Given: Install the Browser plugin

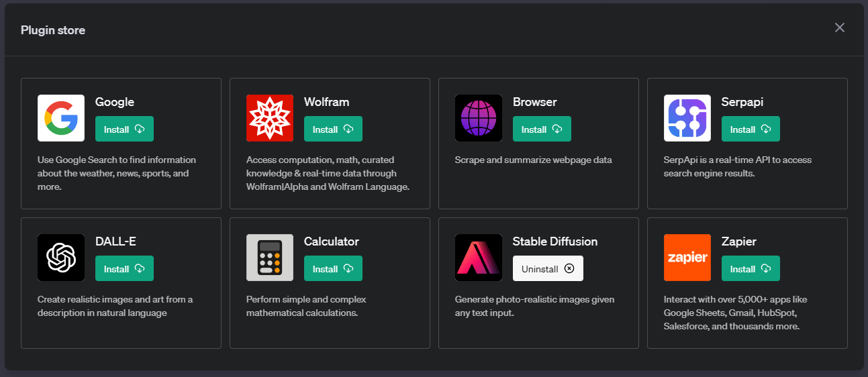Looking at the screenshot, I should pos(542,129).
